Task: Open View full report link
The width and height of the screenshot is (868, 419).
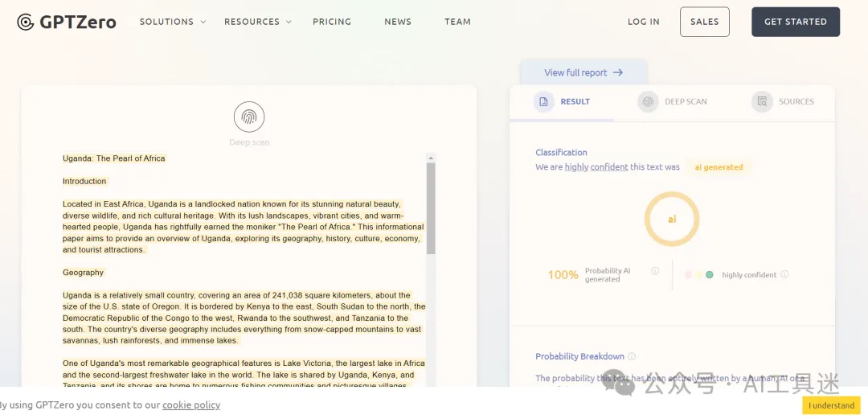Action: tap(583, 72)
